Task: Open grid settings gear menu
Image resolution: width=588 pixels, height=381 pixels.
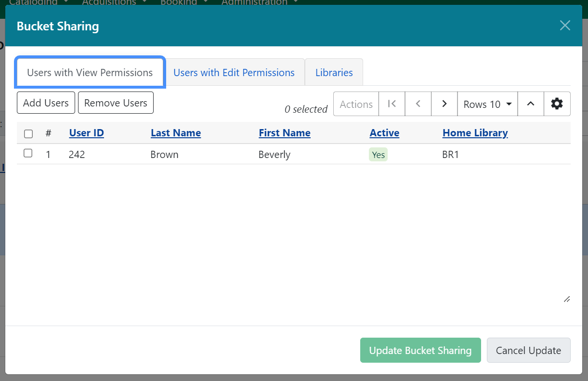Action: (557, 104)
